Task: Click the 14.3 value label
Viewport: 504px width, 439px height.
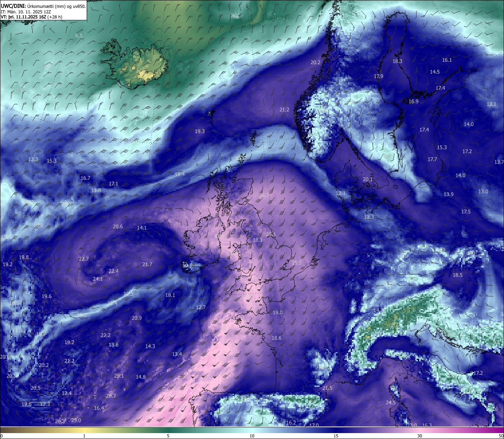Action: (150, 346)
